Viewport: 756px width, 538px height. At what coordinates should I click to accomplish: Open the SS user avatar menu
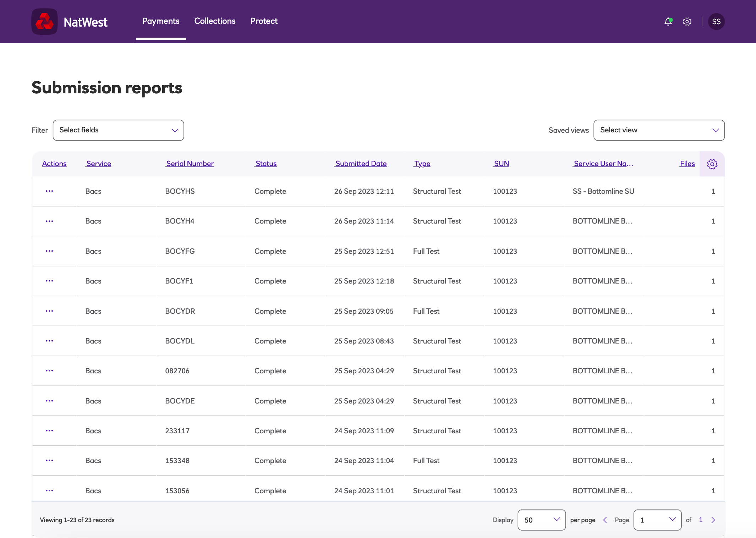point(716,22)
